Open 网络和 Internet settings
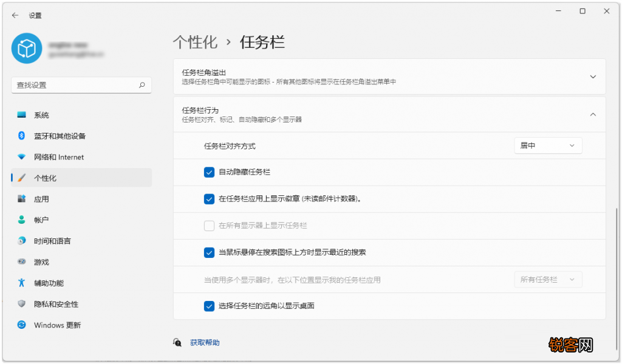 [x=81, y=157]
